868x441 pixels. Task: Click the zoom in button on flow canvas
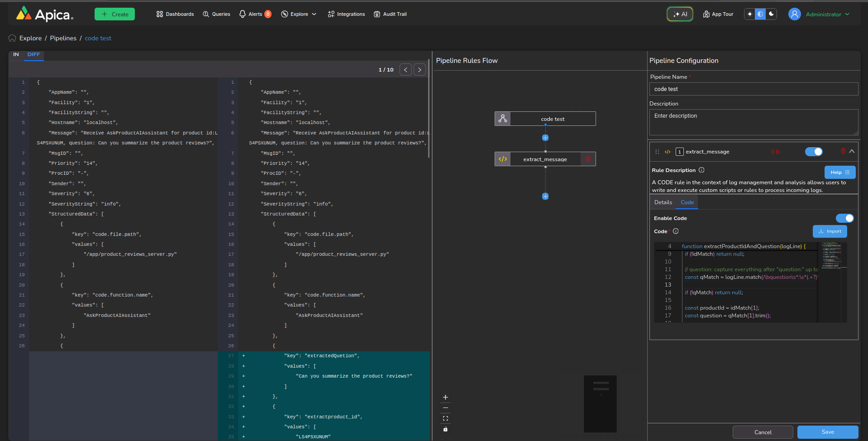click(x=445, y=398)
